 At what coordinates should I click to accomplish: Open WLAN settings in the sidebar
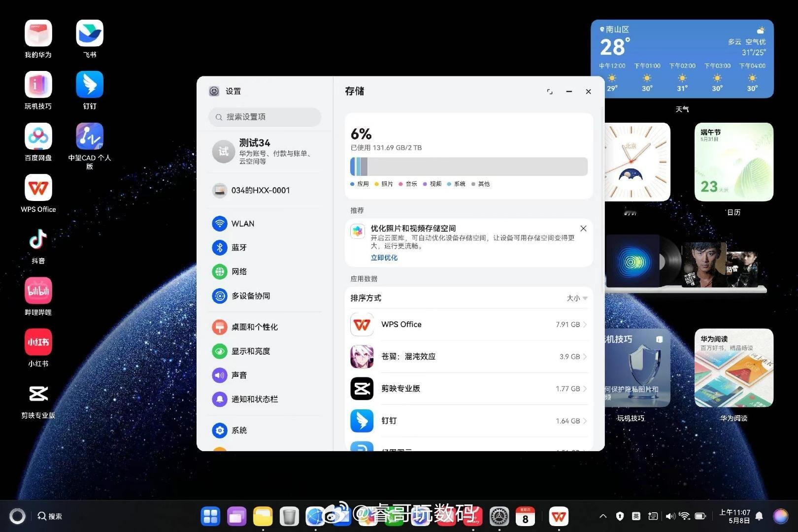pos(266,224)
